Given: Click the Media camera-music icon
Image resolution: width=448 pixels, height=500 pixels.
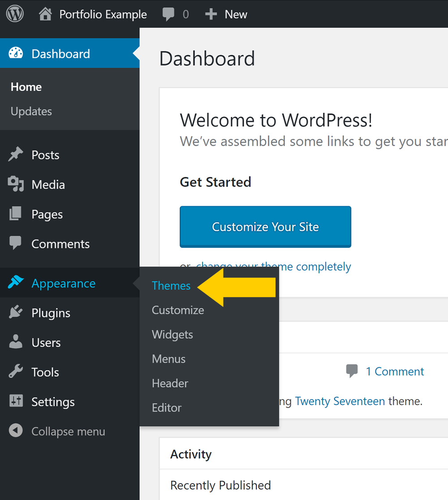Looking at the screenshot, I should pyautogui.click(x=16, y=184).
